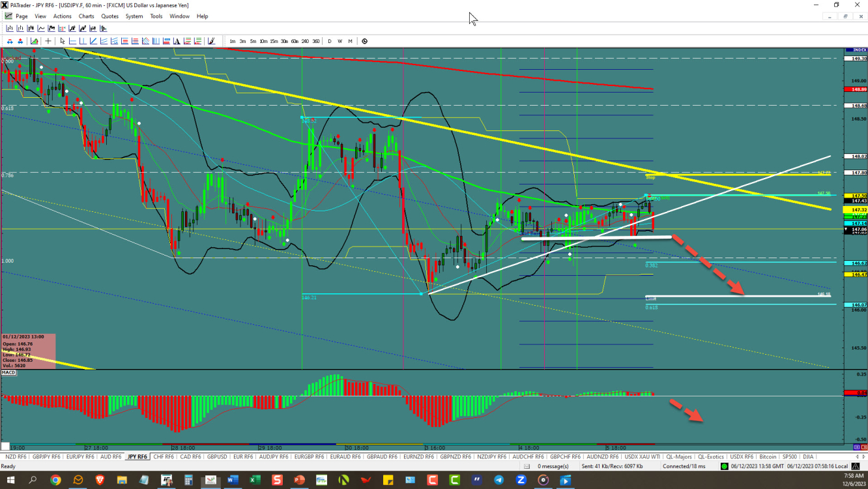
Task: Click the green bar chart indicator icon
Action: pyautogui.click(x=35, y=41)
